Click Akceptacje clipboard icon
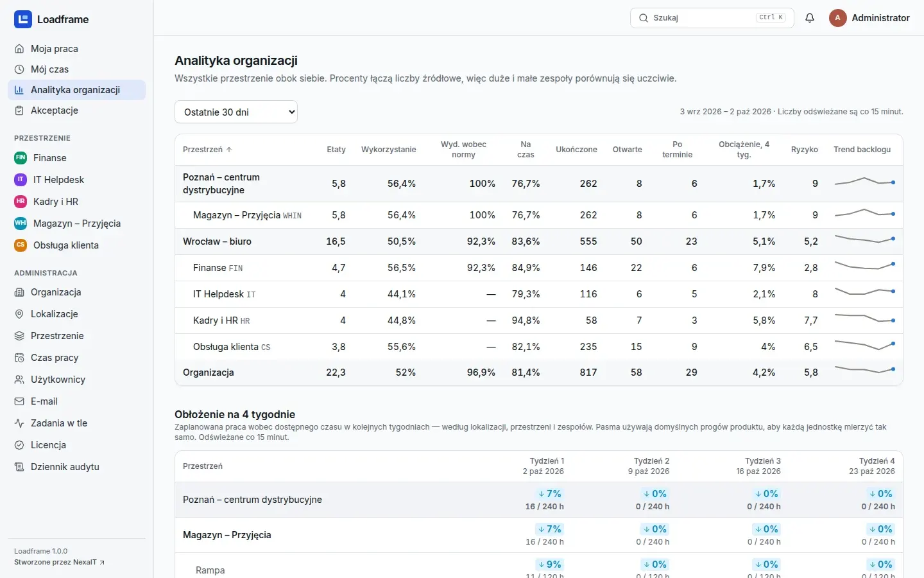 [x=19, y=110]
